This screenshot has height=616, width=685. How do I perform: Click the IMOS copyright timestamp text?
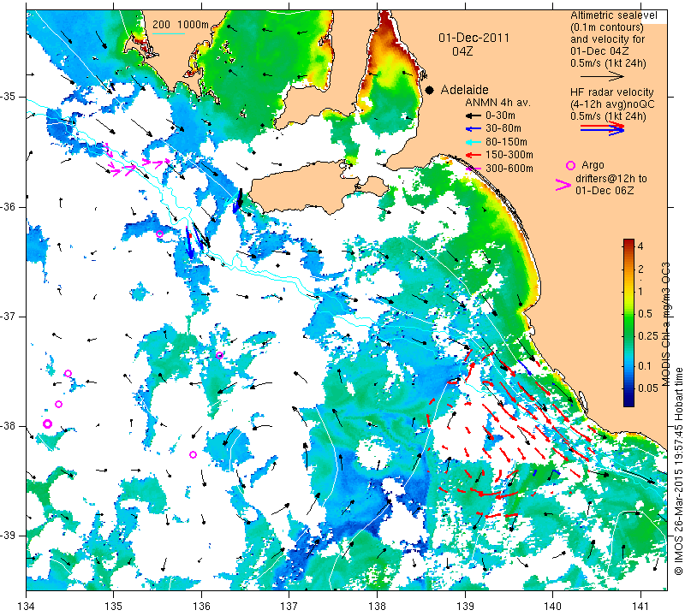(678, 471)
